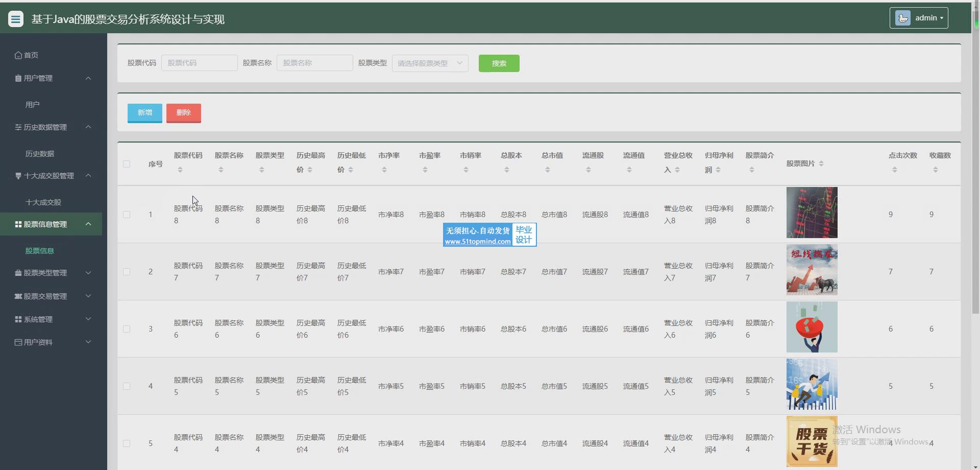980x470 pixels.
Task: Sort by 市销率 column arrows
Action: [466, 170]
